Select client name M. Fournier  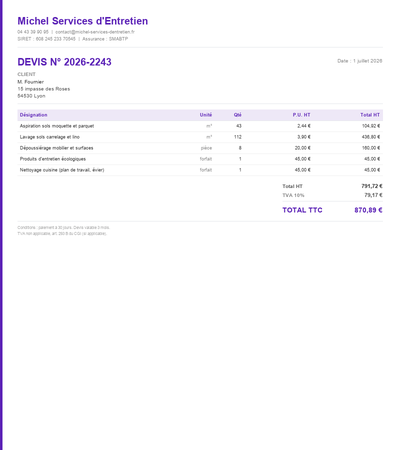31,82
